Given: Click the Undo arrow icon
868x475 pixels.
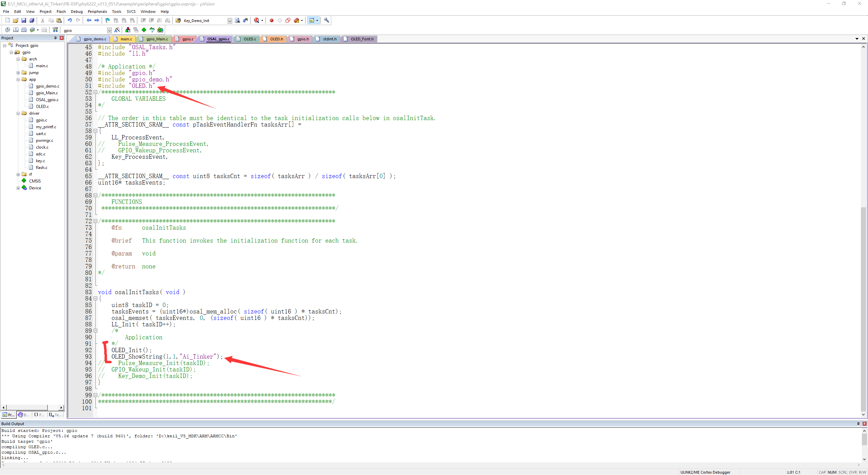Looking at the screenshot, I should pyautogui.click(x=70, y=20).
